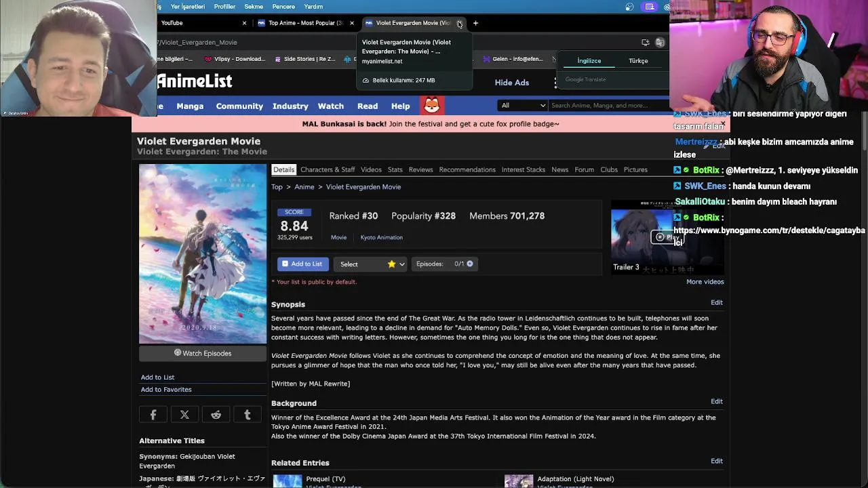Click Add to Favorites link
Screen dimensions: 868x488
tap(166, 390)
